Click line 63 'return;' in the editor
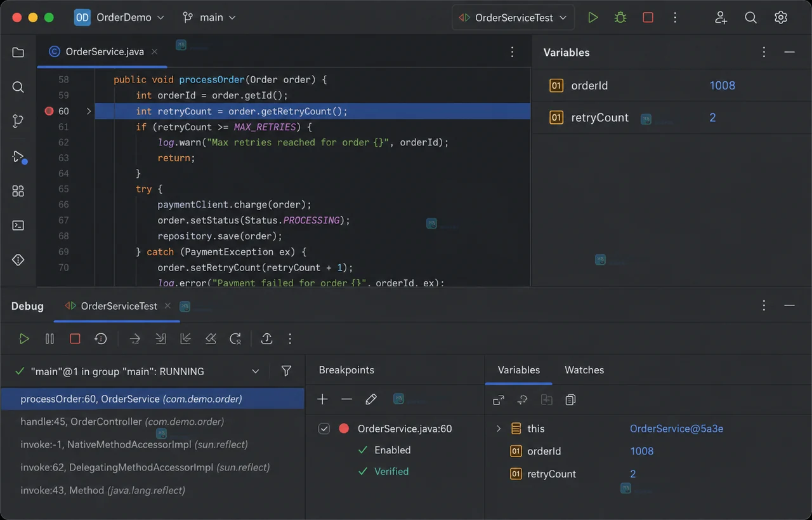812x520 pixels. pyautogui.click(x=176, y=158)
